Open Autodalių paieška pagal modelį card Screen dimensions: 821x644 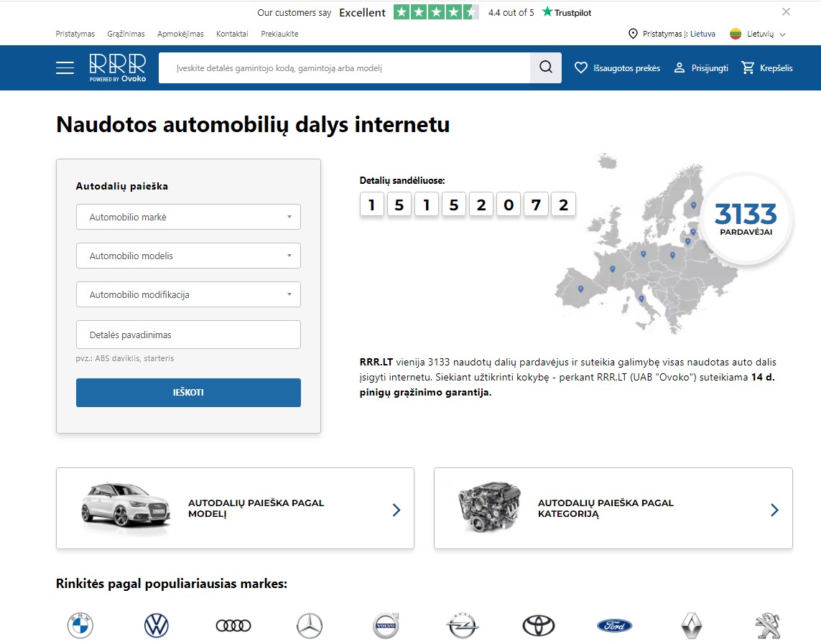[235, 508]
